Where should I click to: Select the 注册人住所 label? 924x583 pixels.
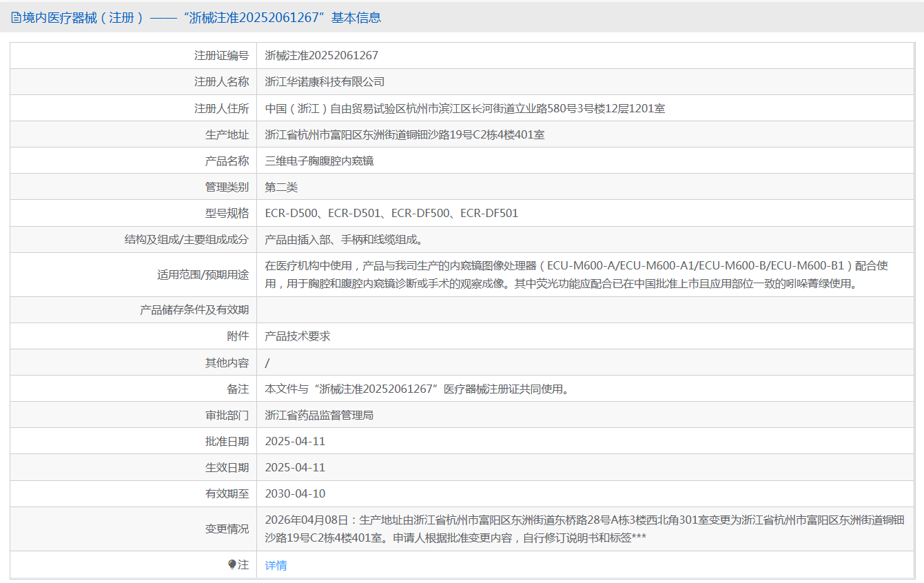221,108
